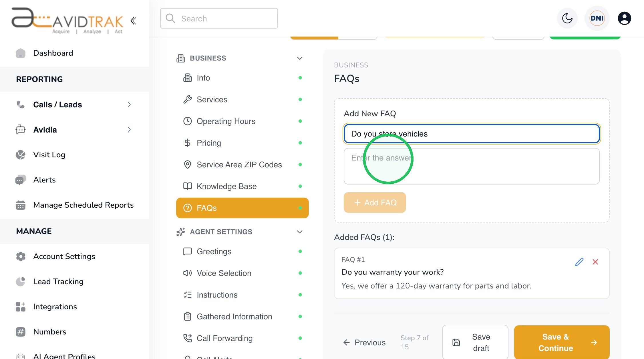The height and width of the screenshot is (359, 644).
Task: Open the Knowledge Base step
Action: click(242, 186)
